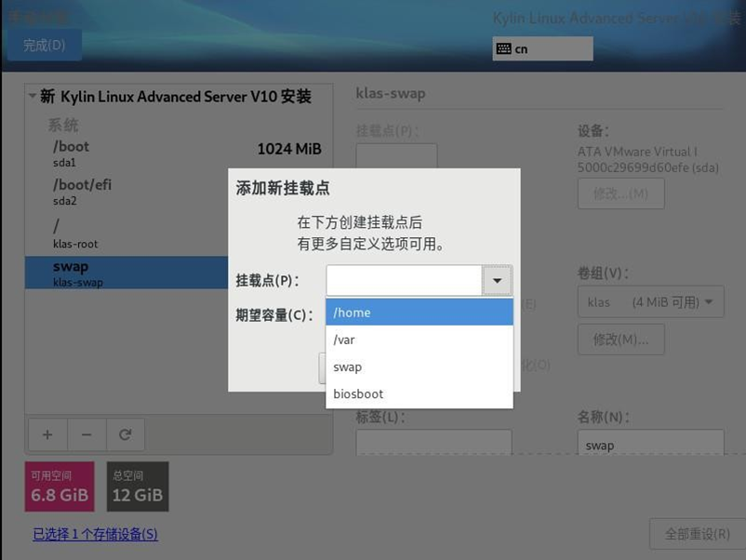Click the 完成(D) done button
The height and width of the screenshot is (560, 746).
[45, 46]
